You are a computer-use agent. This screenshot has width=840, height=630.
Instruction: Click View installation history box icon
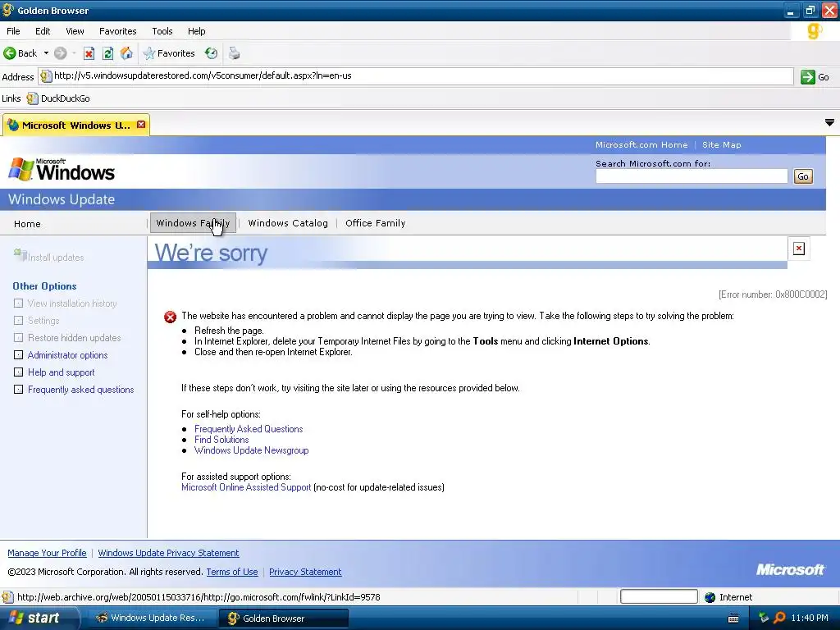click(x=18, y=304)
